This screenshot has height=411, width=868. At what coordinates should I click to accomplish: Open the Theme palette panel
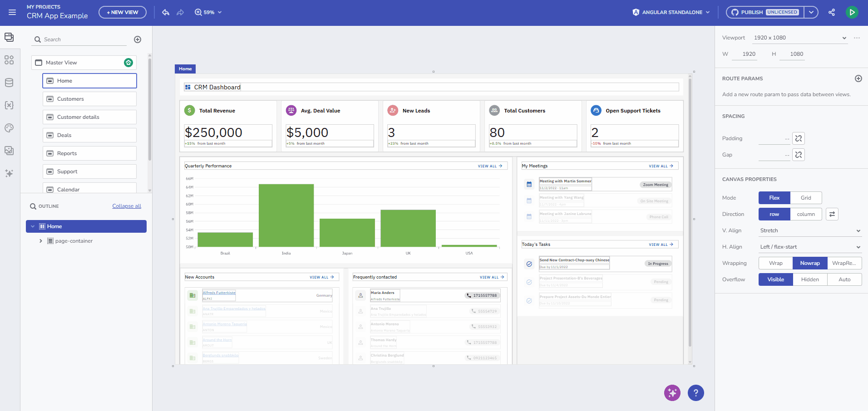[9, 127]
